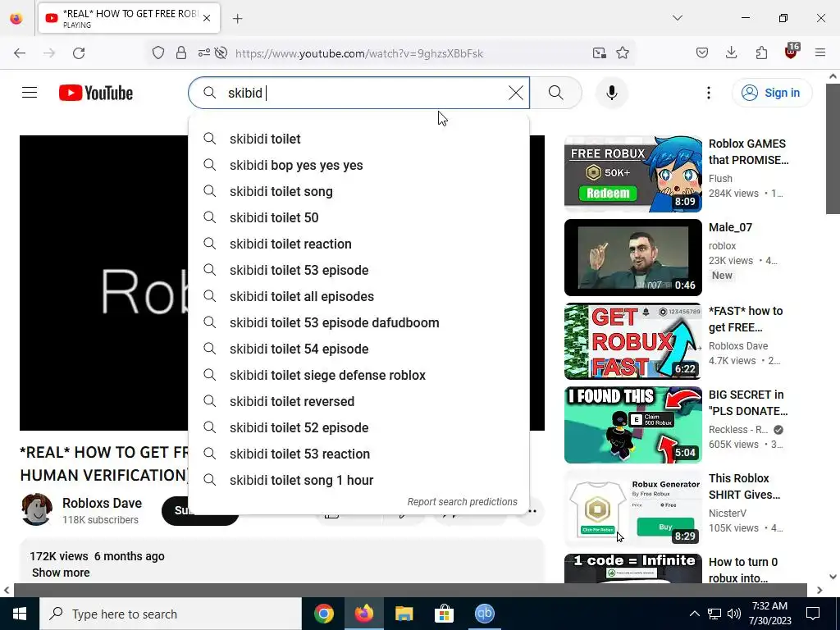This screenshot has width=840, height=630.
Task: Open GET ROBUX FAST video thumbnail
Action: coord(632,340)
